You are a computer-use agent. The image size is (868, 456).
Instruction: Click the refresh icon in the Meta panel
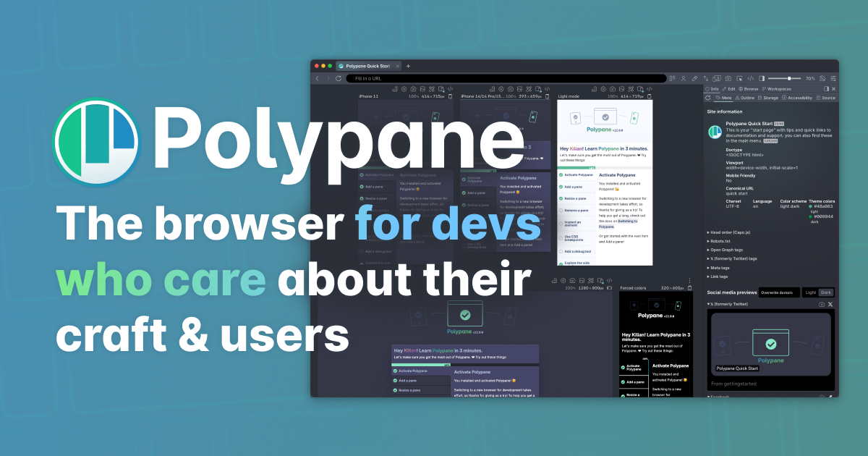[x=708, y=98]
